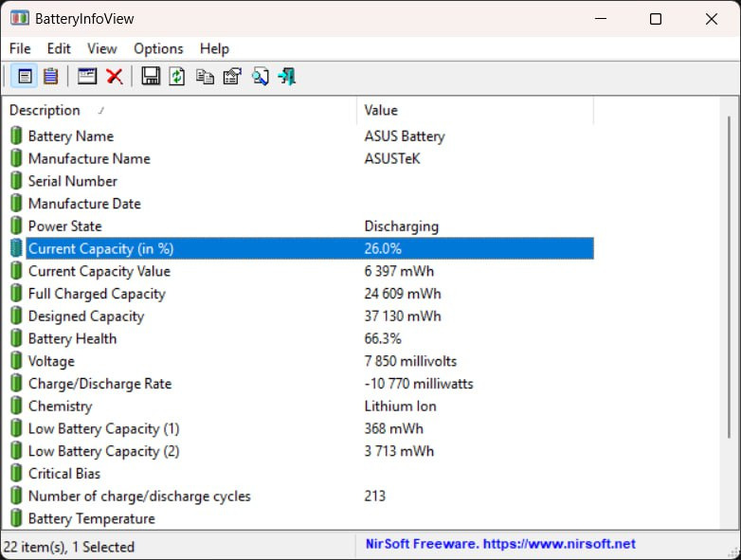This screenshot has width=741, height=560.
Task: Open Properties from the toolbar icon
Action: [232, 77]
